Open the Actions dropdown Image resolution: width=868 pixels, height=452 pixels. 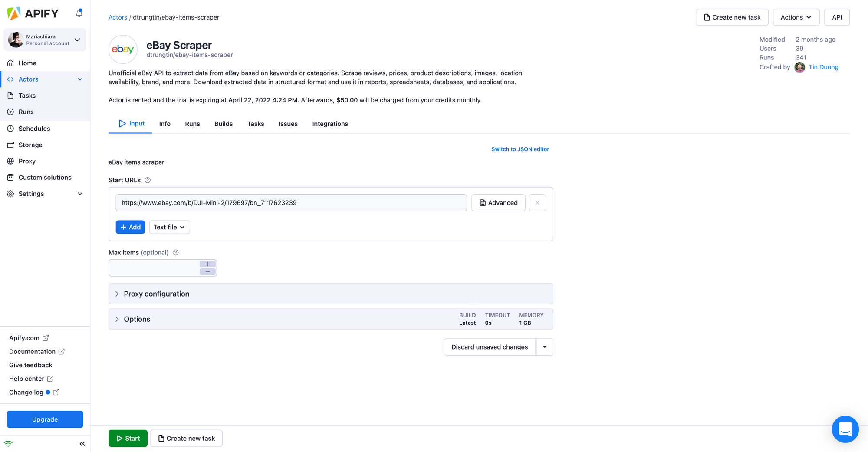tap(796, 17)
